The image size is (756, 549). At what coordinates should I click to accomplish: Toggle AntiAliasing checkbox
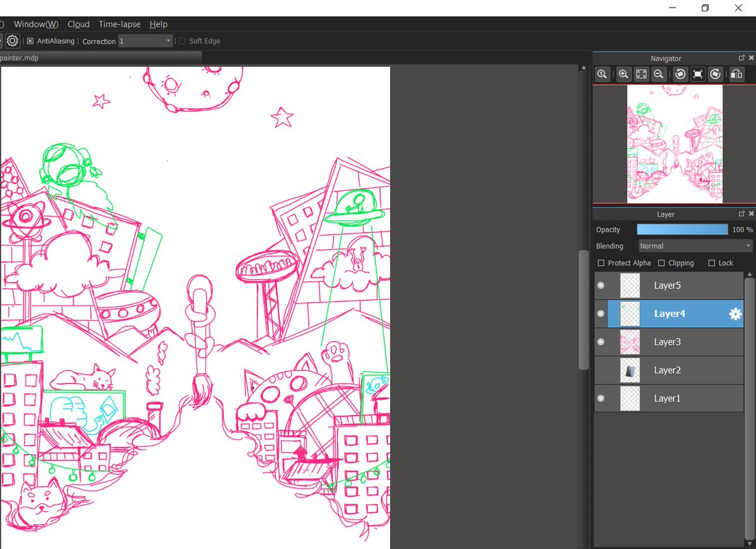(30, 41)
